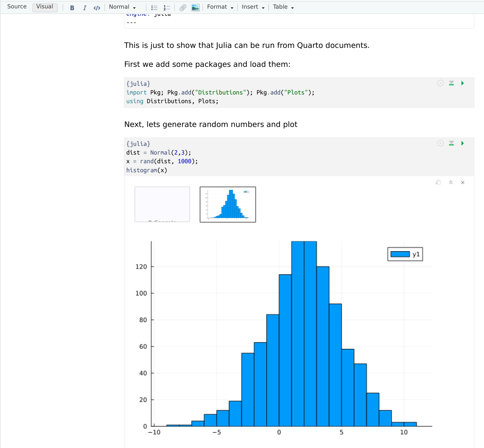Open the Table menu

pyautogui.click(x=283, y=7)
